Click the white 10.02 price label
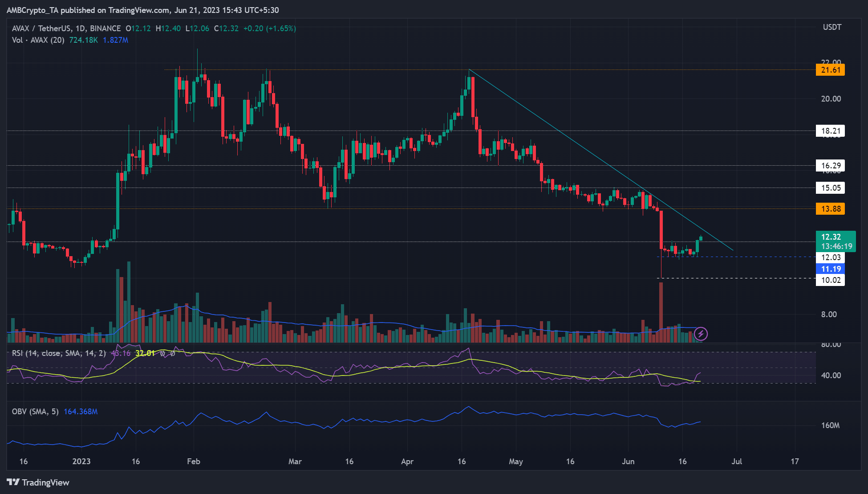This screenshot has width=868, height=494. pyautogui.click(x=830, y=280)
